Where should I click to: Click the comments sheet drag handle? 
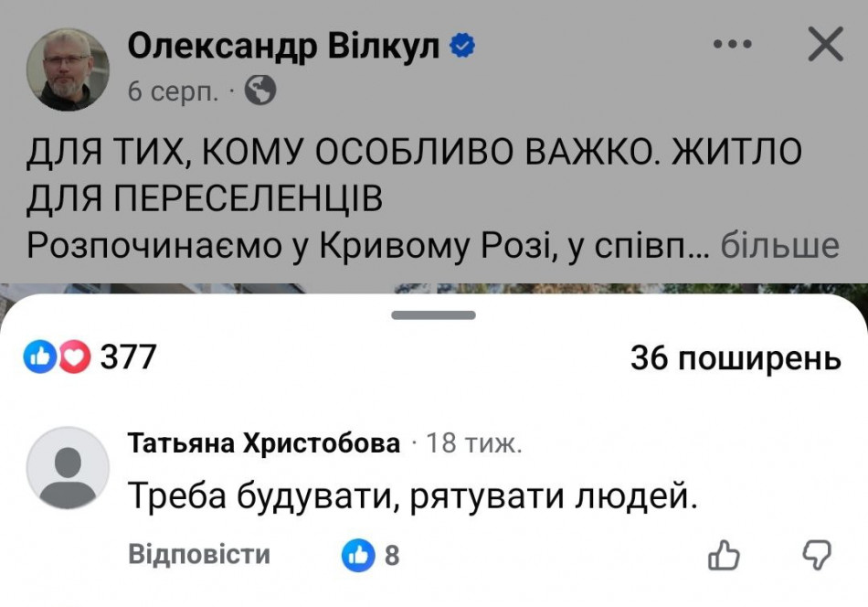(433, 315)
